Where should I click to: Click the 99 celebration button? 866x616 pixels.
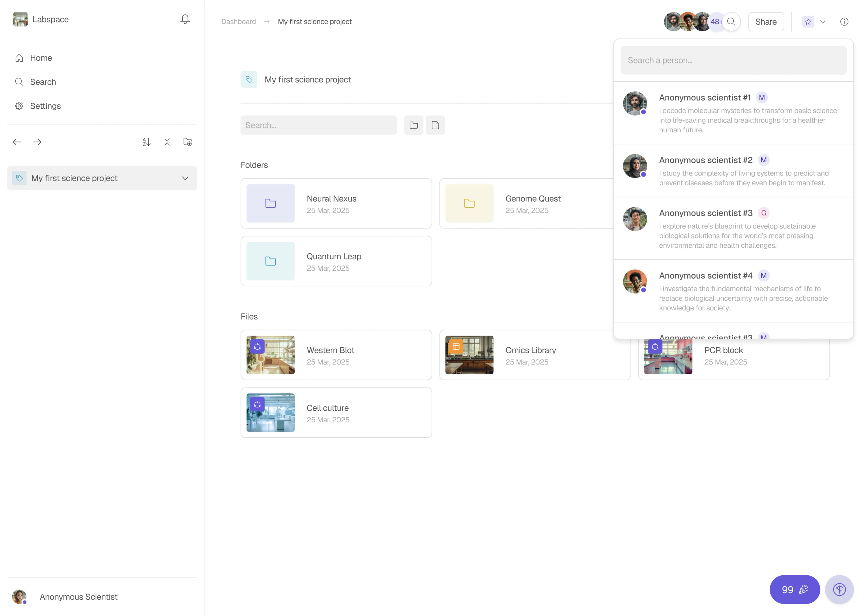pyautogui.click(x=795, y=589)
